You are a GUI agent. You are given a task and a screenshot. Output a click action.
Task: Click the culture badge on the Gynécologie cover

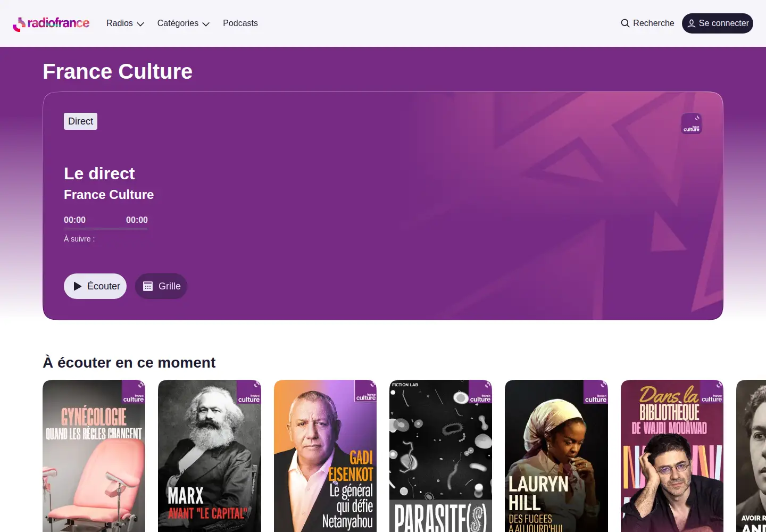(x=134, y=392)
